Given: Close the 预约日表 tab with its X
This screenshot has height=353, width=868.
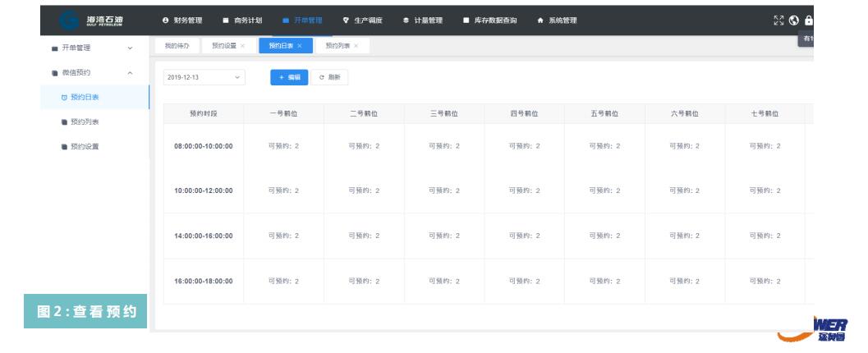Looking at the screenshot, I should tap(300, 46).
